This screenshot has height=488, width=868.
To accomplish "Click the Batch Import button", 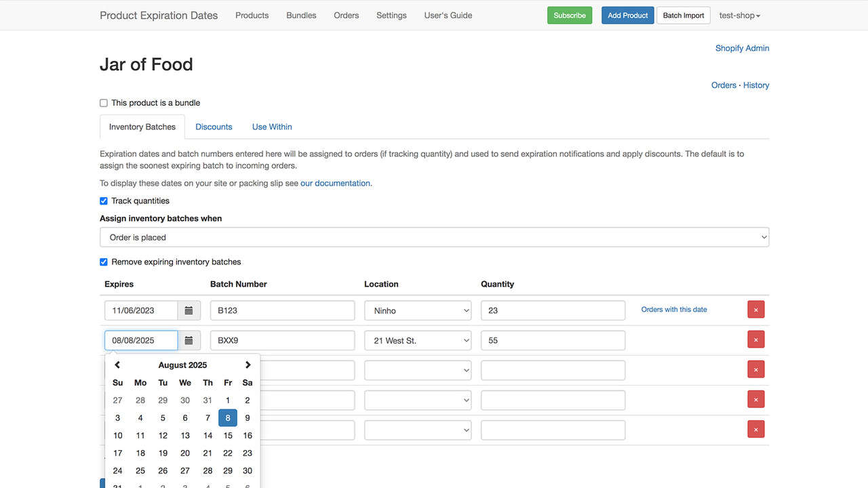I will [x=683, y=14].
